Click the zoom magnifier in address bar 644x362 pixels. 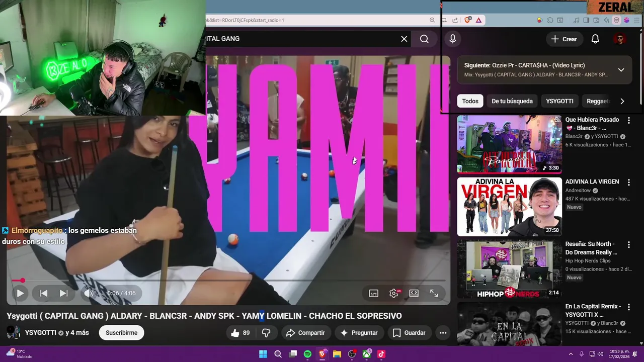[x=432, y=20]
